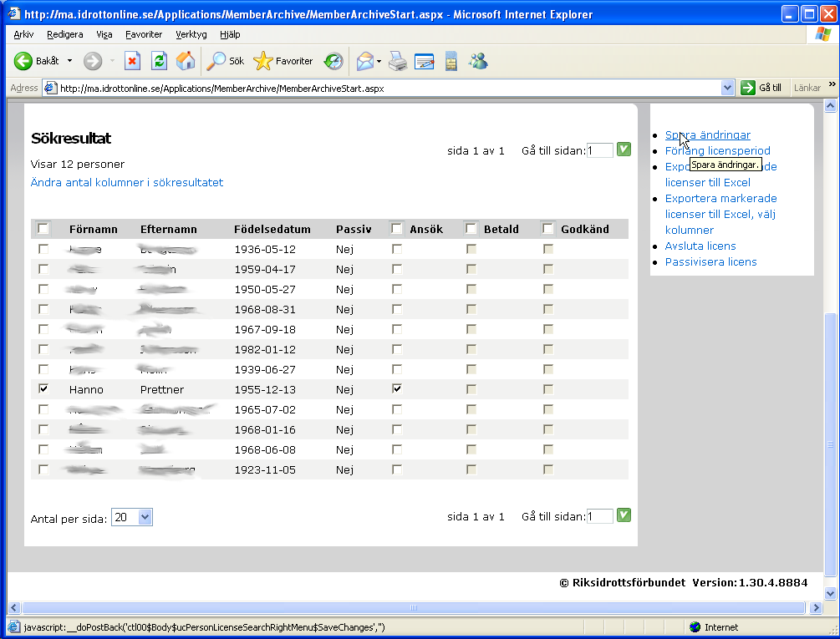This screenshot has width=840, height=639.
Task: Stop page loading with red X icon
Action: [132, 61]
